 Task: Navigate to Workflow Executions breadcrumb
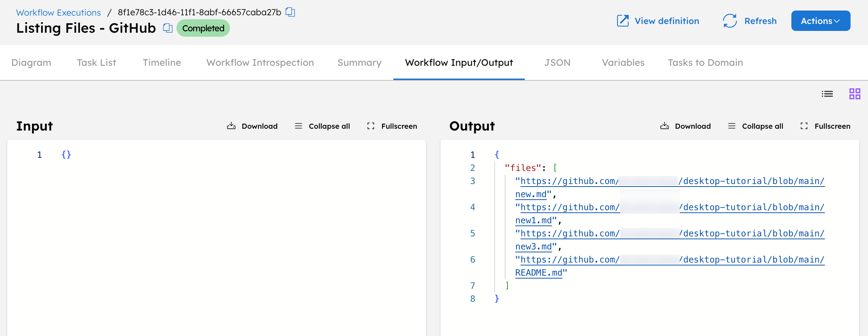(58, 12)
